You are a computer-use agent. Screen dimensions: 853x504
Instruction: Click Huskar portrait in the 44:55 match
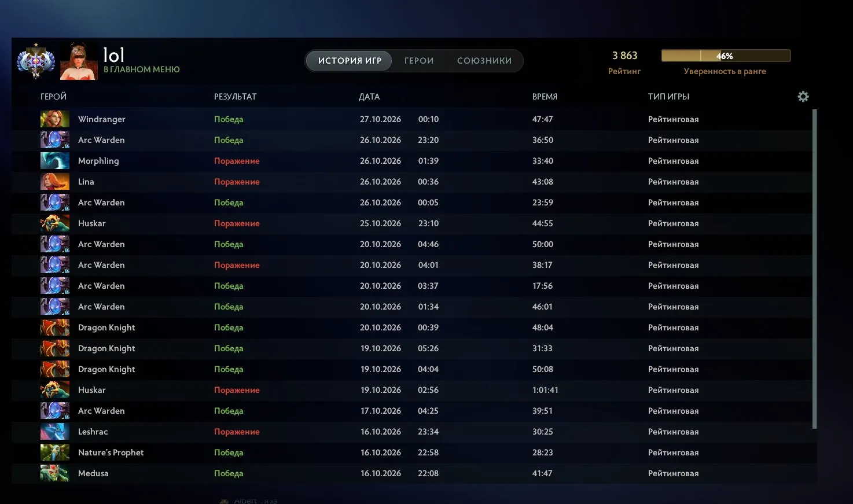55,223
